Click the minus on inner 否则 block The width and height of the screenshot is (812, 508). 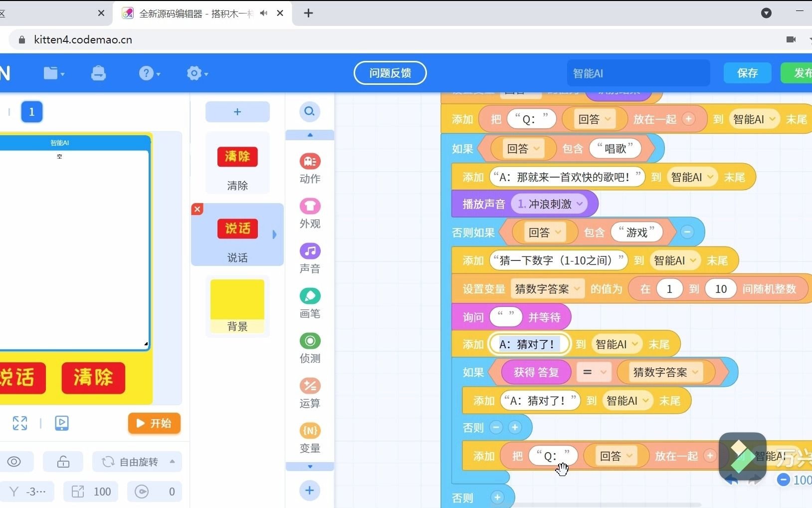tap(496, 428)
